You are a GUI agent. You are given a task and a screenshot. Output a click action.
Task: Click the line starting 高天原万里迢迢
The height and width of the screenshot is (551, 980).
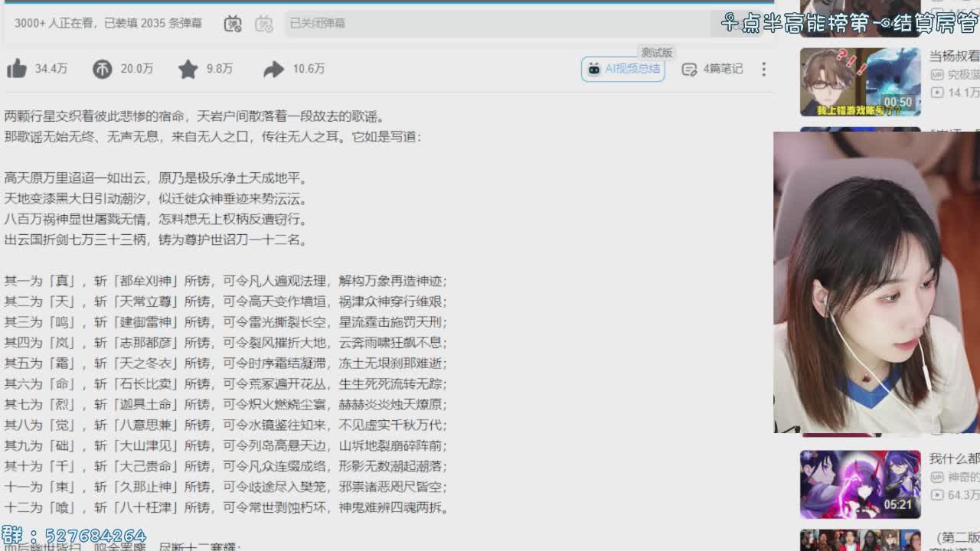(156, 178)
